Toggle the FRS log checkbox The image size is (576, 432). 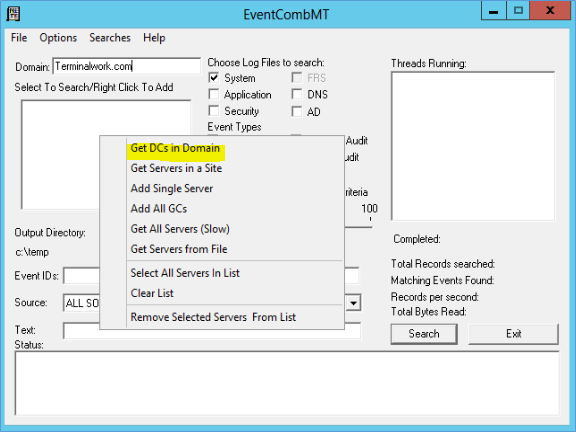[x=296, y=78]
